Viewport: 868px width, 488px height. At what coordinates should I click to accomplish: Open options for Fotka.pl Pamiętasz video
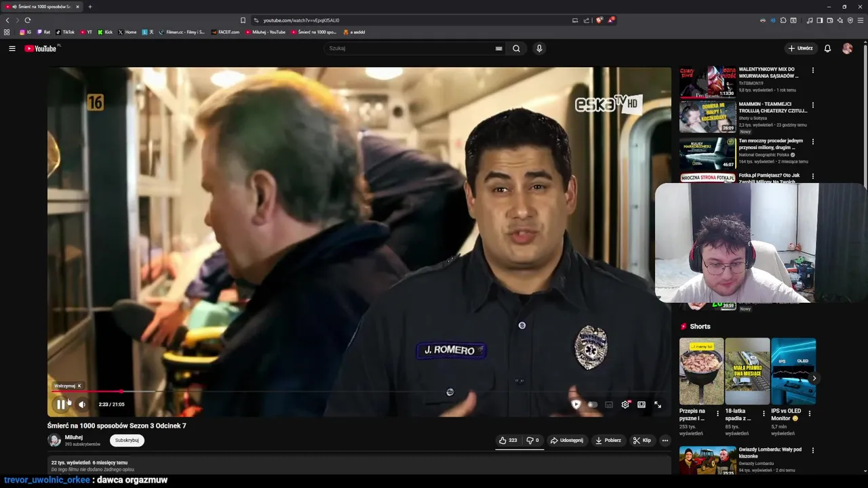pos(813,176)
